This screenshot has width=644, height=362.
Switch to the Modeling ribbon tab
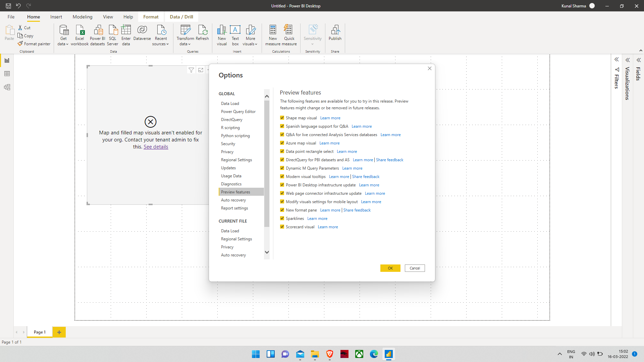click(x=83, y=17)
